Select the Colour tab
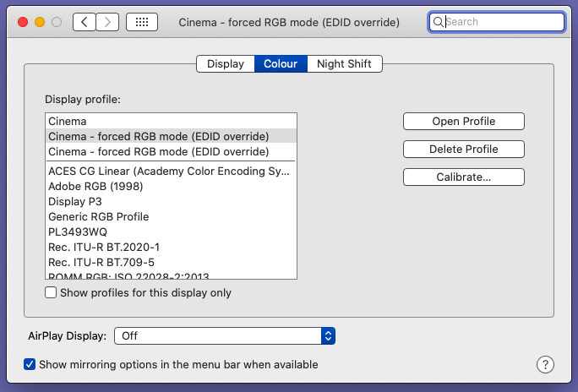 [281, 63]
